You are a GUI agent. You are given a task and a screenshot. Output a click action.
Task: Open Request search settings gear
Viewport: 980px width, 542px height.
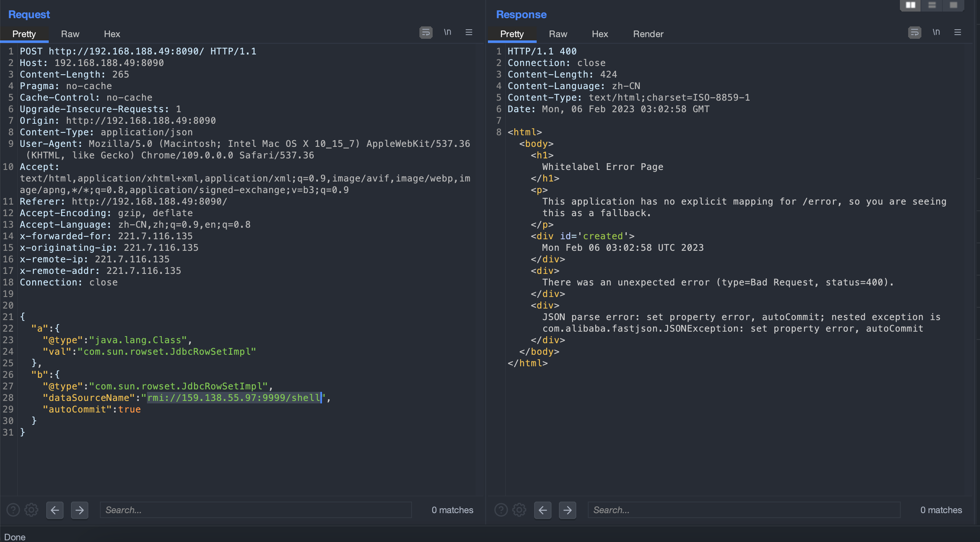coord(31,510)
